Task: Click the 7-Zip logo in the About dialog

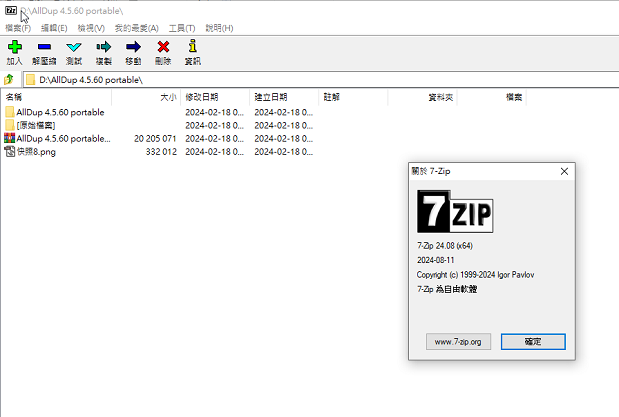Action: [x=455, y=211]
